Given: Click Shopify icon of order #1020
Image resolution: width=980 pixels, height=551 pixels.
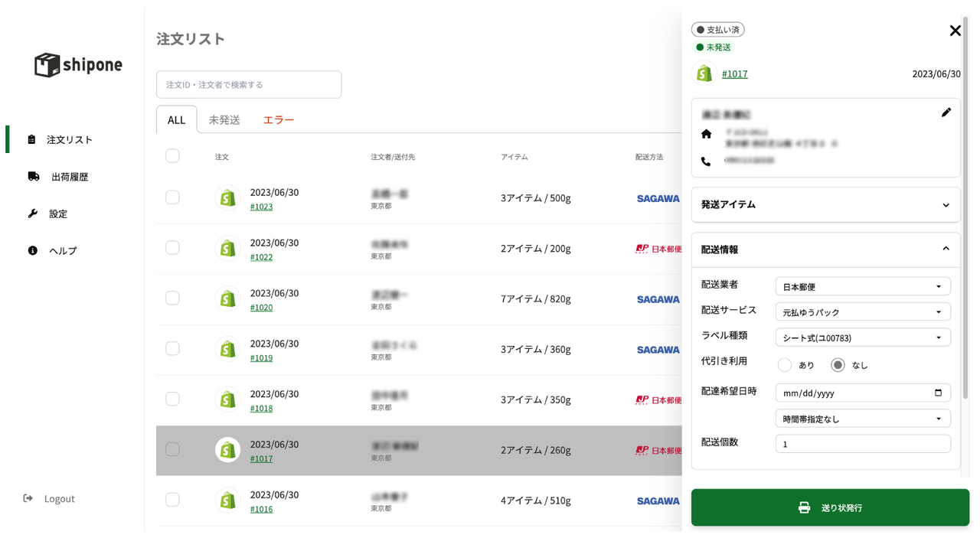Looking at the screenshot, I should click(227, 298).
